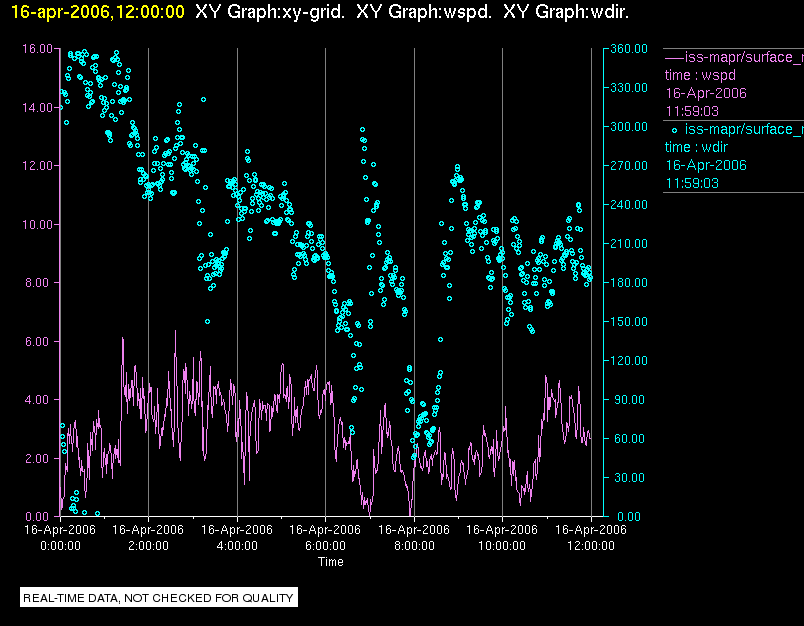Click the 180.00 right axis label
The image size is (804, 626).
629,282
